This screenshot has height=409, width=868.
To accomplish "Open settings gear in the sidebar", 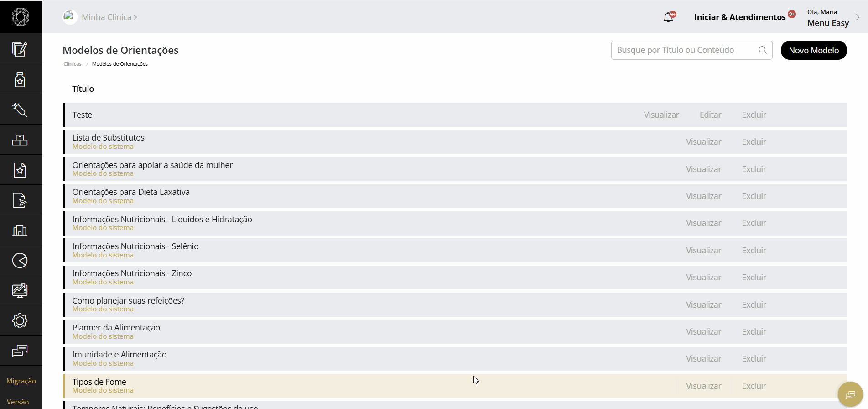I will (x=20, y=320).
